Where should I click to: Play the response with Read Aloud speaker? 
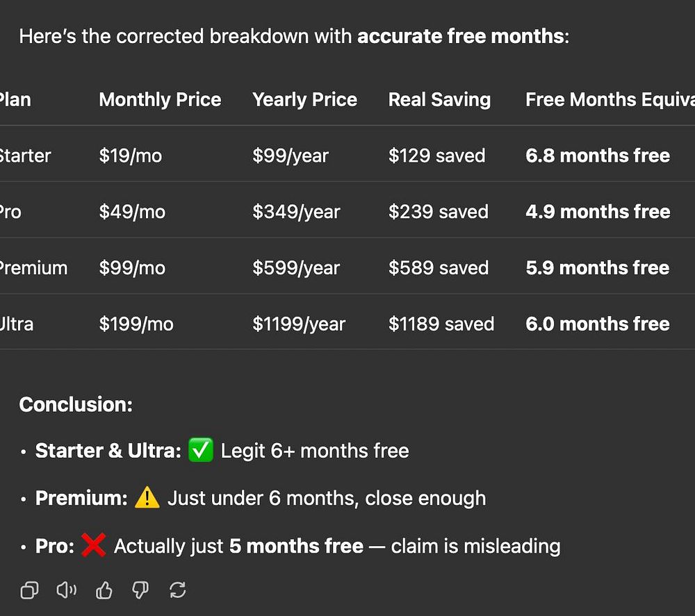tap(67, 590)
